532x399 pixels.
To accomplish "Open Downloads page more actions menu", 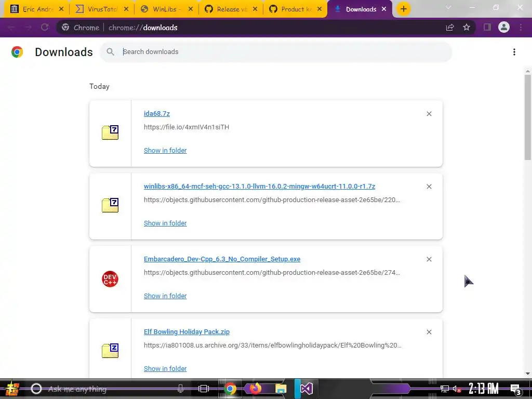I will pos(514,52).
